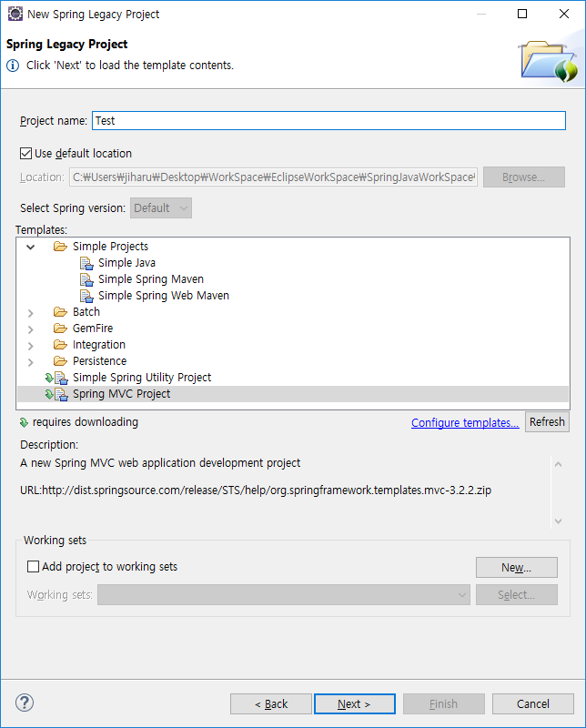The image size is (586, 728).
Task: Collapse the Simple Projects tree node
Action: click(x=31, y=247)
